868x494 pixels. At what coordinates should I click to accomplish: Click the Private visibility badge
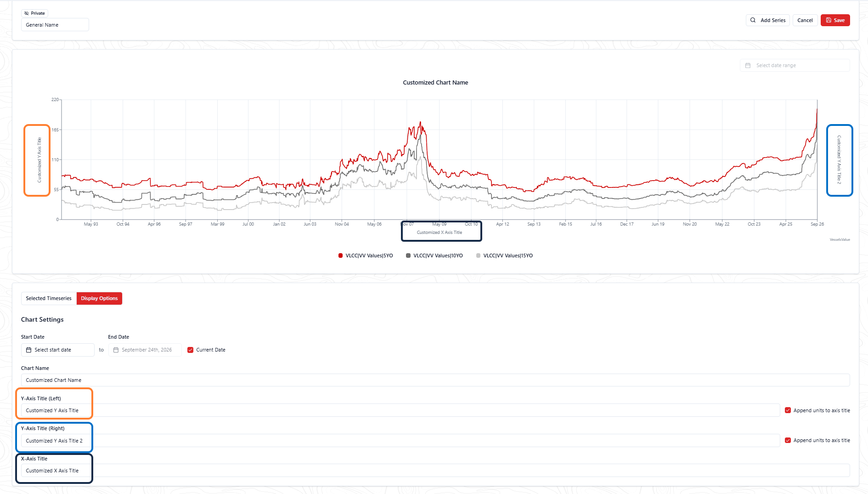[x=34, y=13]
